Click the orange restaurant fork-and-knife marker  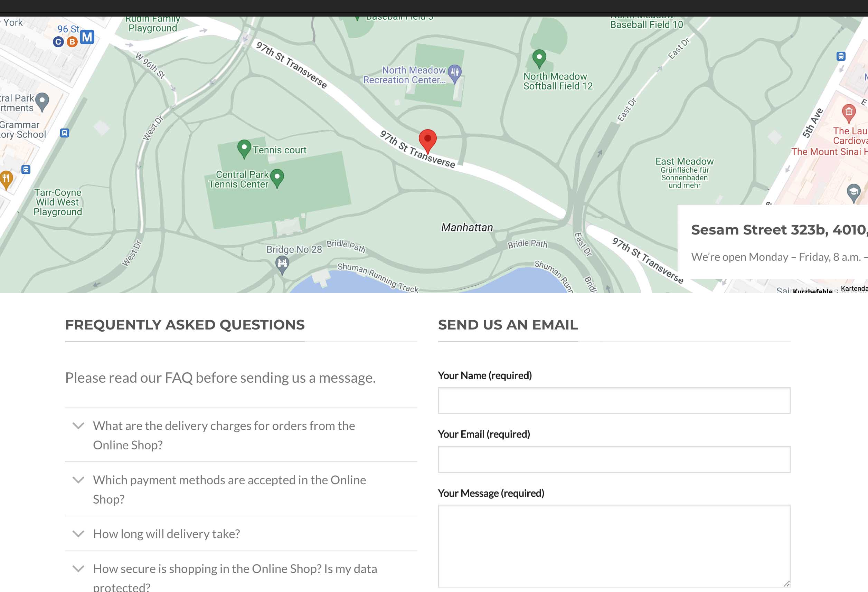[6, 180]
